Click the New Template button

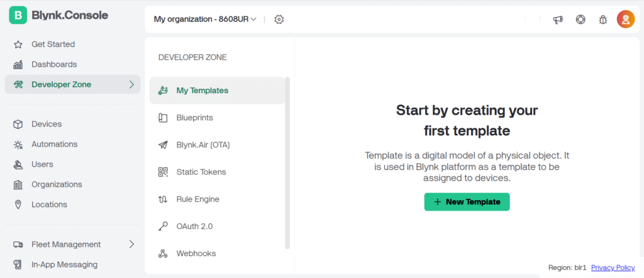pyautogui.click(x=467, y=202)
